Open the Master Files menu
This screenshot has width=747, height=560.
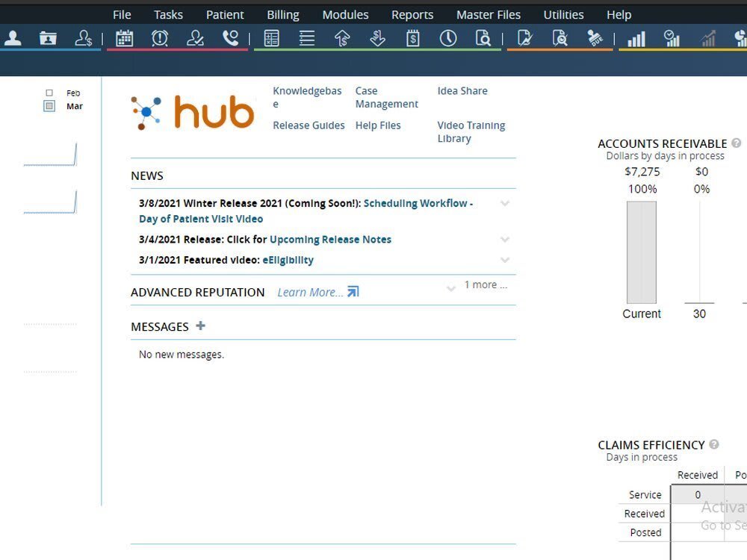coord(489,15)
